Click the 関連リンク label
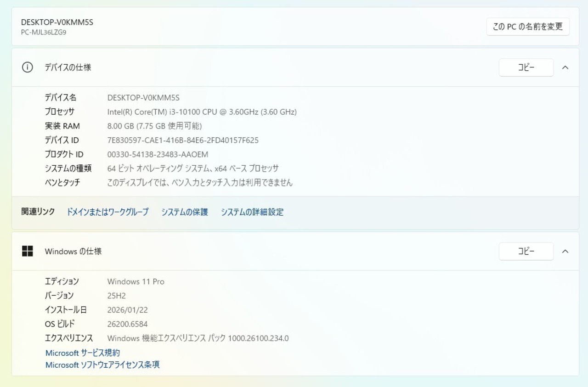 coord(38,212)
